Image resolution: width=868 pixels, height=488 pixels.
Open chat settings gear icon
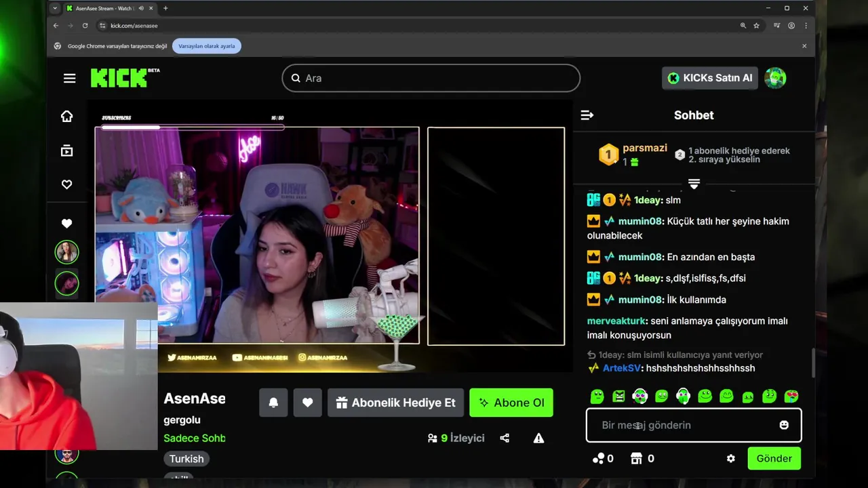(730, 458)
